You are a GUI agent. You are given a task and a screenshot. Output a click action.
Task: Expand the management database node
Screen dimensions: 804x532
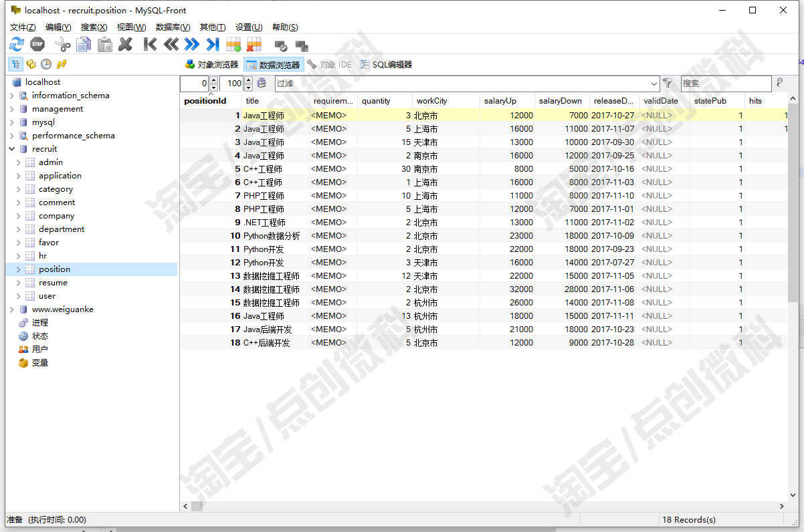pyautogui.click(x=12, y=109)
